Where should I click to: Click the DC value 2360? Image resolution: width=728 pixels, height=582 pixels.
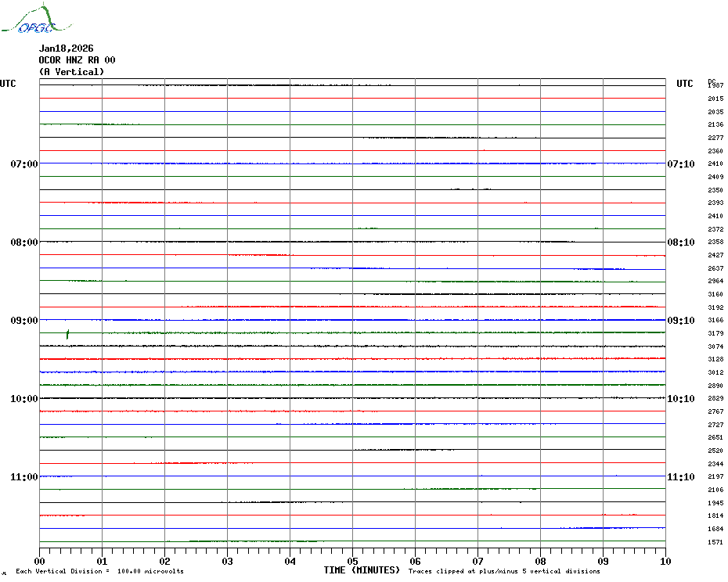[715, 151]
